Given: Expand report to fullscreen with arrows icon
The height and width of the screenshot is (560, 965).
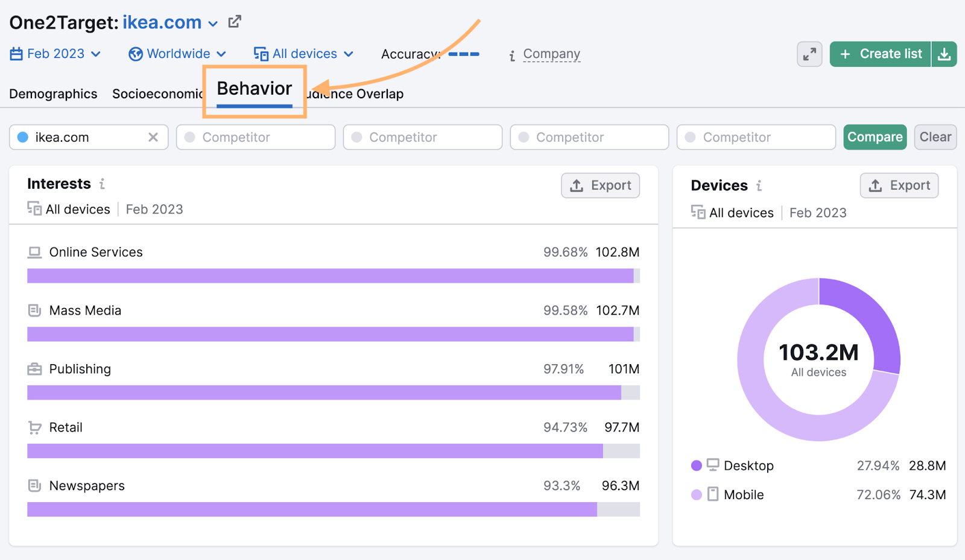Looking at the screenshot, I should tap(809, 54).
